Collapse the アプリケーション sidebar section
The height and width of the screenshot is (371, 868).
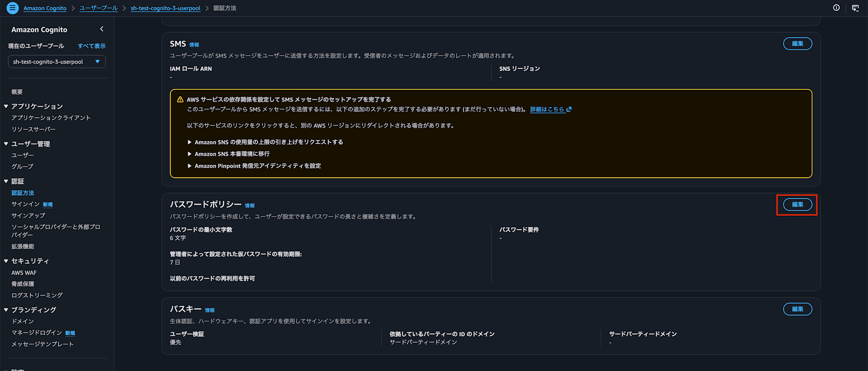pos(6,106)
